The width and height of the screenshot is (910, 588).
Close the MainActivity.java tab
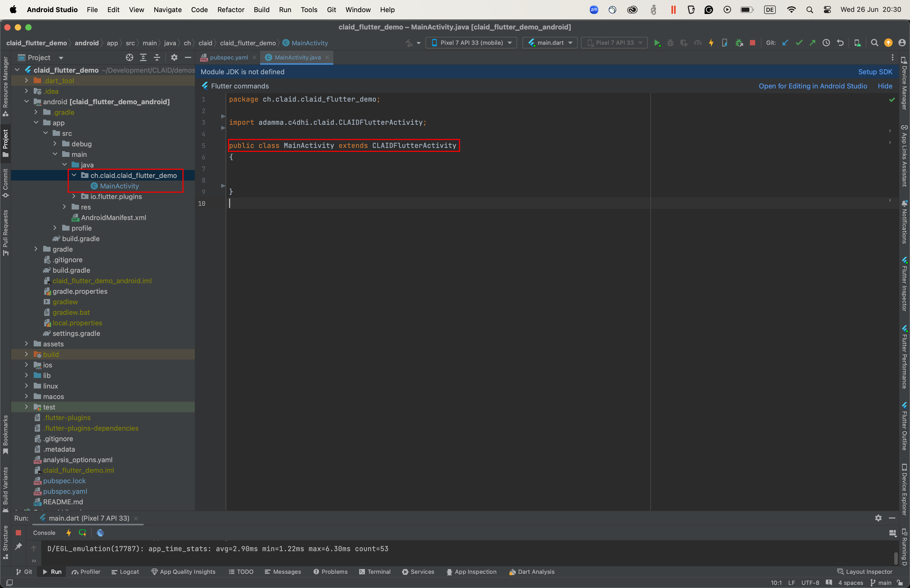327,58
